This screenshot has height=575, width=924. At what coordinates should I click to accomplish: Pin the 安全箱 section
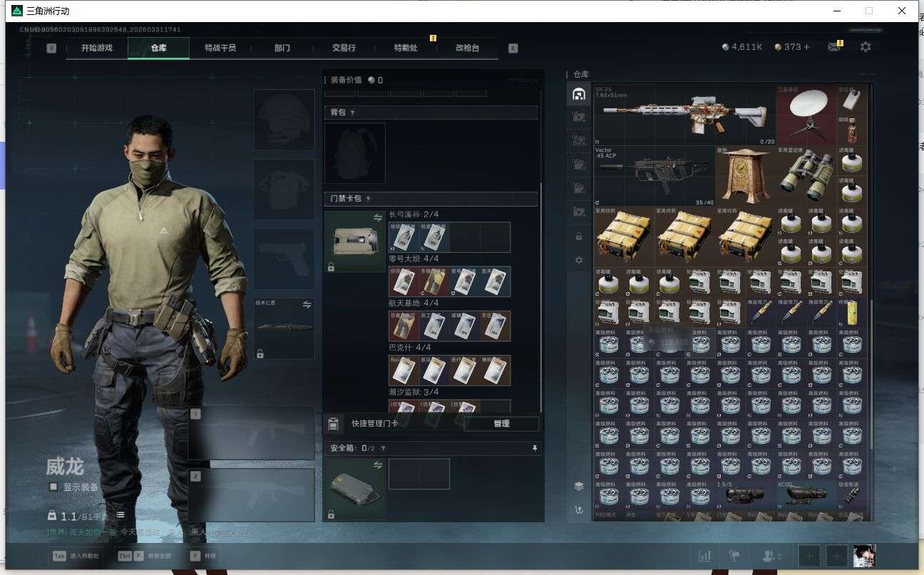(x=535, y=448)
